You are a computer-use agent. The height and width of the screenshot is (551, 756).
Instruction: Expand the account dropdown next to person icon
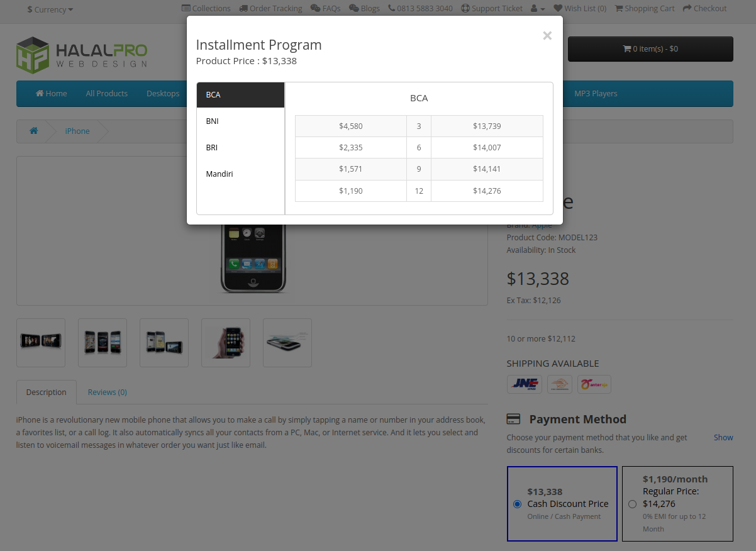(539, 8)
